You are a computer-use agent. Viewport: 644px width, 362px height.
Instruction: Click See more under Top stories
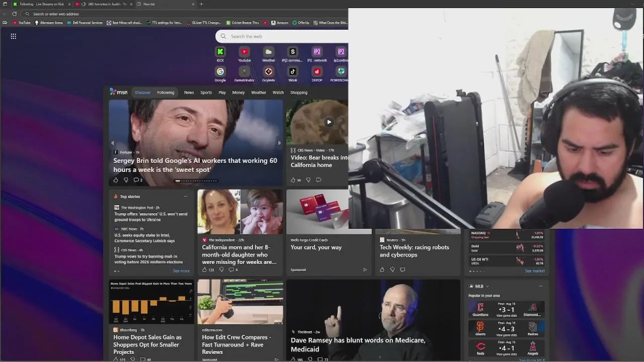[181, 271]
